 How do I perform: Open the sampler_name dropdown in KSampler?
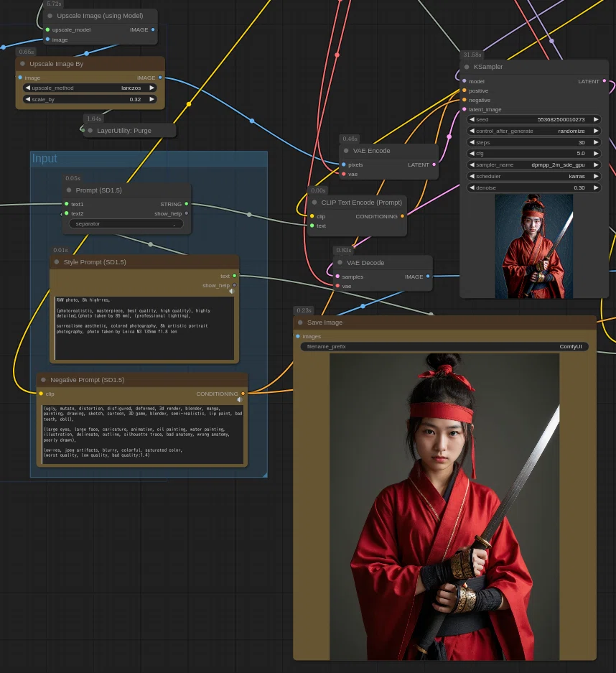pos(533,164)
